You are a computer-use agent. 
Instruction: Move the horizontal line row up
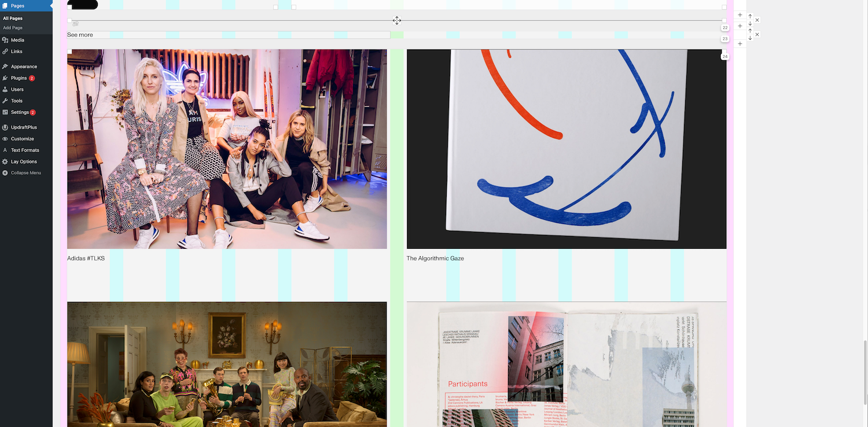[750, 17]
